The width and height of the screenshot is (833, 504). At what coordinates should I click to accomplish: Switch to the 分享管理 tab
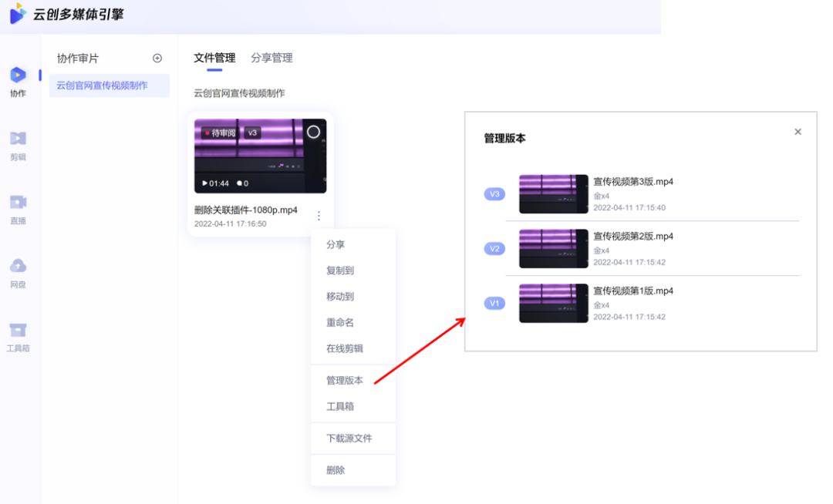tap(271, 58)
